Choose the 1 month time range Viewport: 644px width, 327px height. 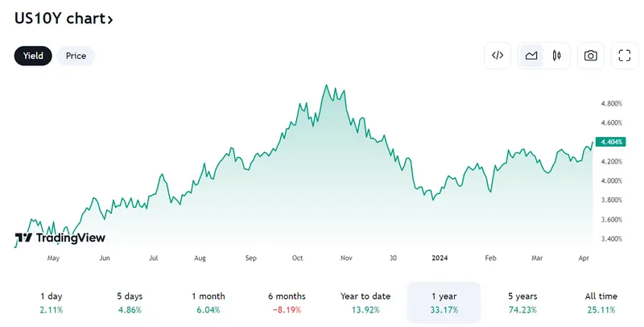click(x=208, y=302)
